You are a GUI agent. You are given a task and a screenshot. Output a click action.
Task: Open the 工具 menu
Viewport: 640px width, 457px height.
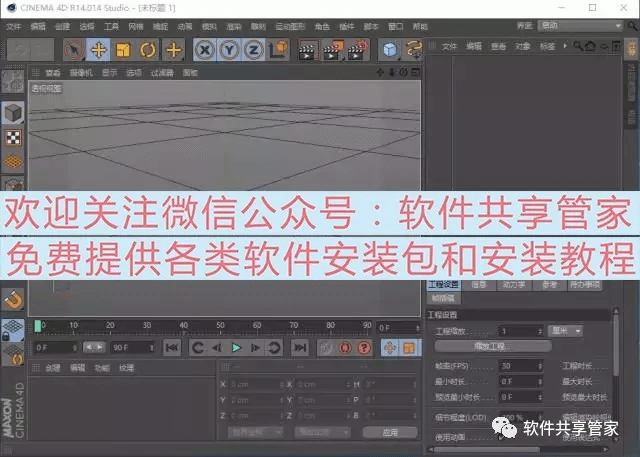click(111, 27)
